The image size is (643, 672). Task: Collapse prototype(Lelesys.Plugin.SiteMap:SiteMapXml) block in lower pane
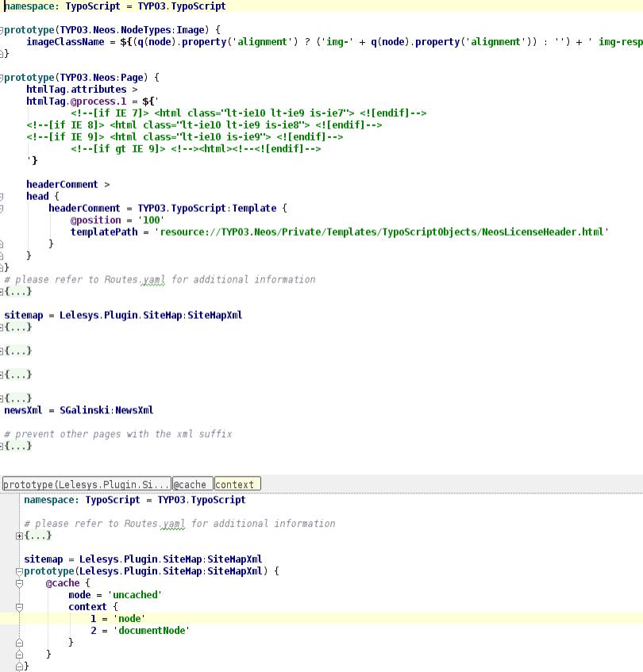point(19,572)
